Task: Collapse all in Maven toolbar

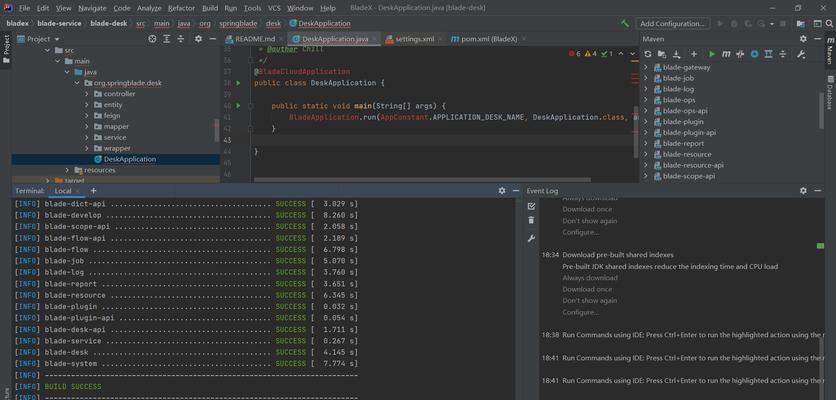Action: 783,54
